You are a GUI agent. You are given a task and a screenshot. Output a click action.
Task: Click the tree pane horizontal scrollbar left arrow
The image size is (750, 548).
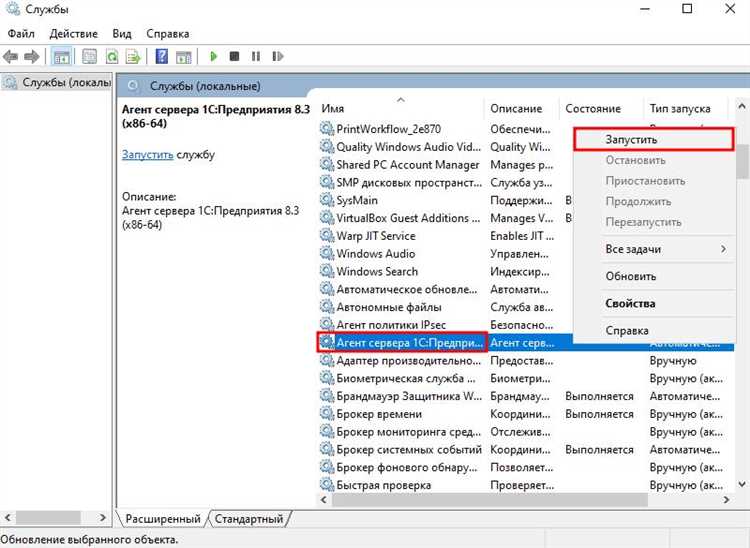(8, 517)
